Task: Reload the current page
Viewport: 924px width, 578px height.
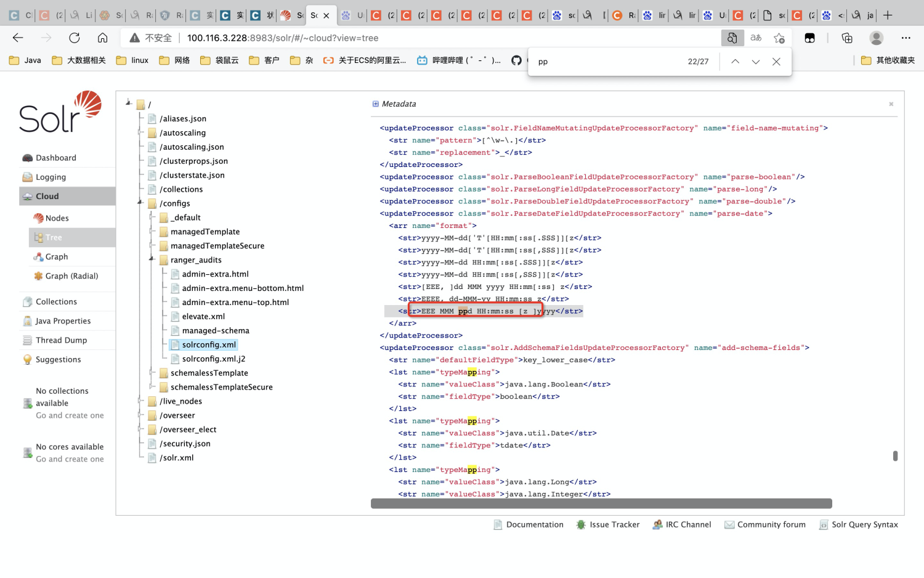Action: pyautogui.click(x=75, y=38)
